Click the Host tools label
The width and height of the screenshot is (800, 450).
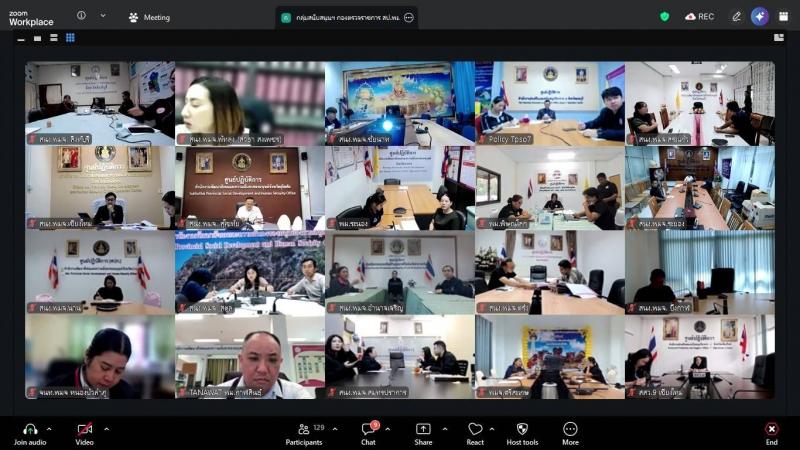[x=522, y=442]
